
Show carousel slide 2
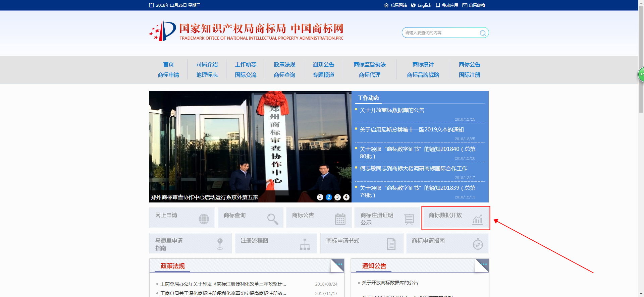(x=329, y=197)
